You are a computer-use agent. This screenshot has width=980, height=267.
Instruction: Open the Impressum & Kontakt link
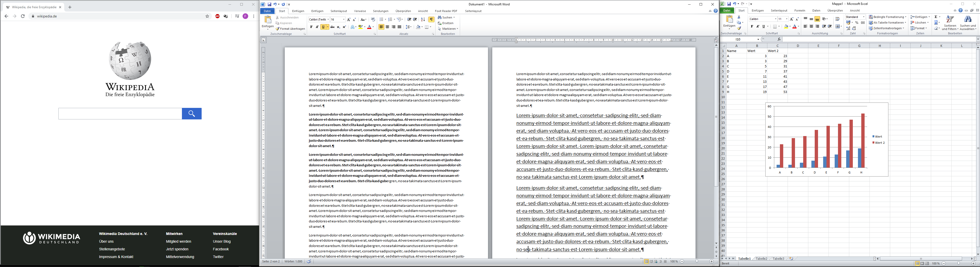(116, 257)
